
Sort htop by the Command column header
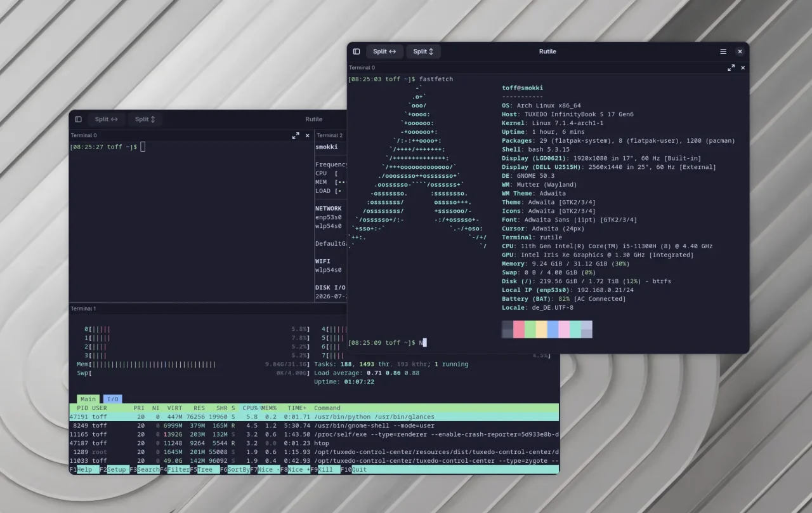(x=327, y=408)
